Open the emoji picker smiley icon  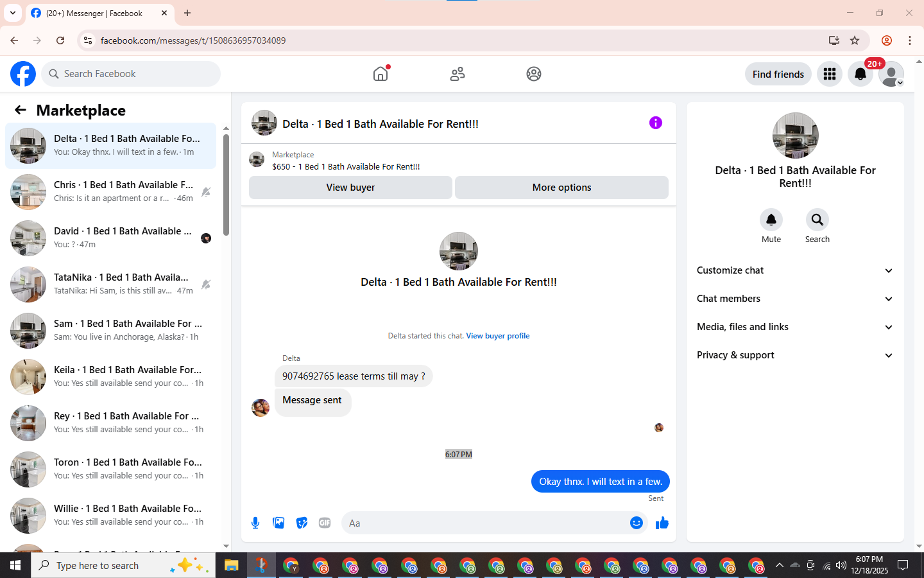click(x=637, y=523)
